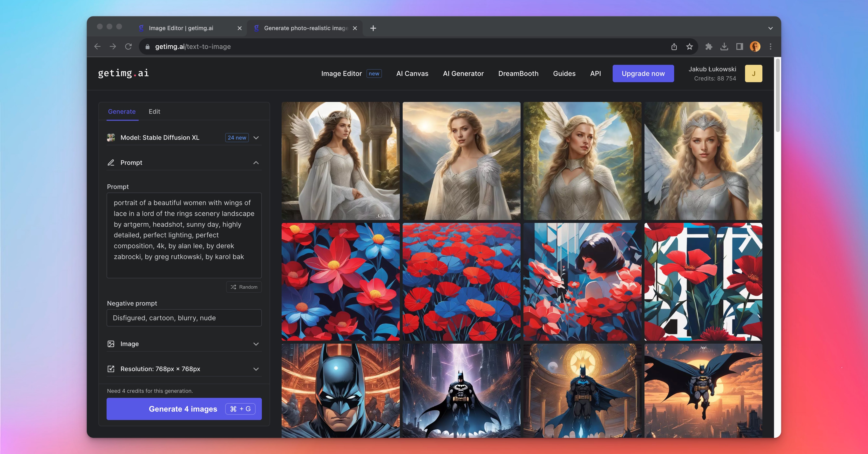Click the pencil icon beside Prompt
Screen dimensions: 868x454
[x=111, y=163]
